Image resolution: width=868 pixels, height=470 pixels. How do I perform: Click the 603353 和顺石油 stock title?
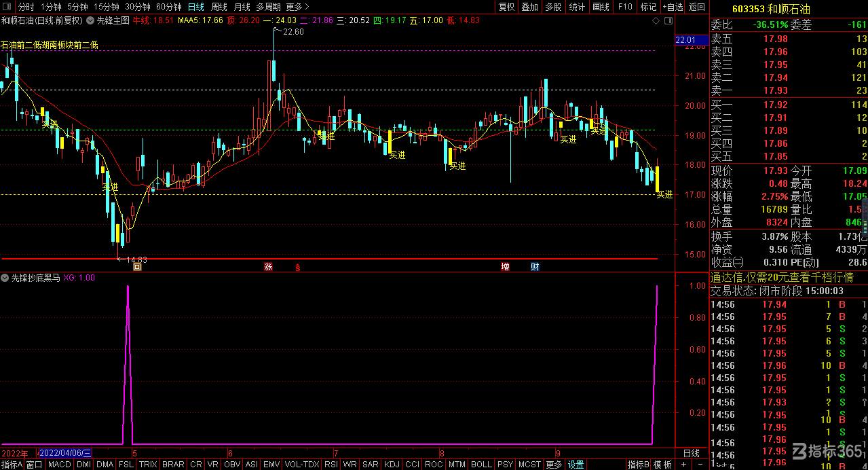coord(770,9)
